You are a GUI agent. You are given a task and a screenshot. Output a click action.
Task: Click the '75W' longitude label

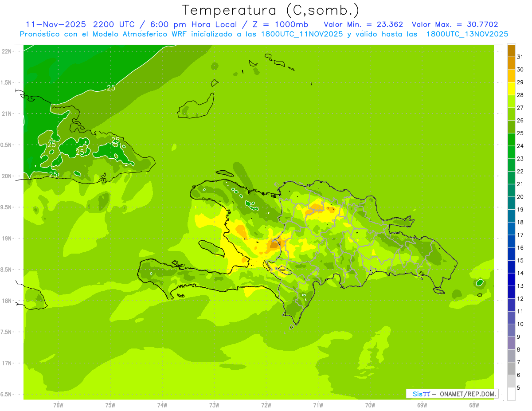(x=110, y=405)
